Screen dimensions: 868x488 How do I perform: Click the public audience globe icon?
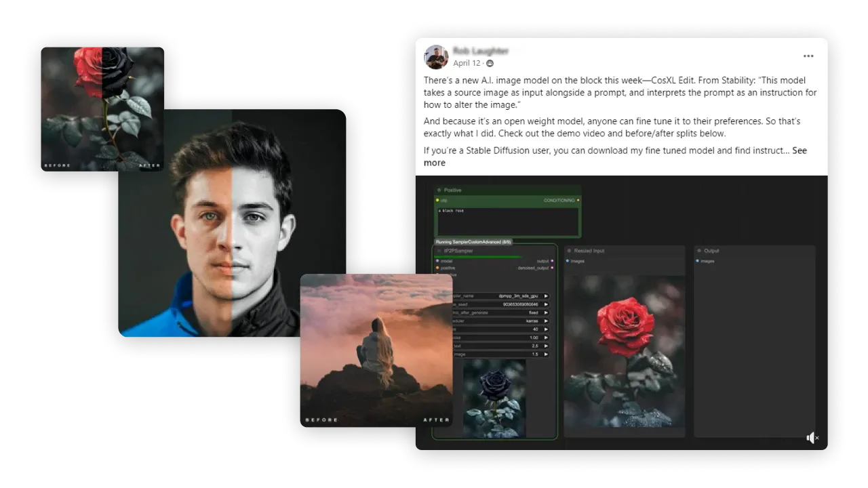[490, 64]
